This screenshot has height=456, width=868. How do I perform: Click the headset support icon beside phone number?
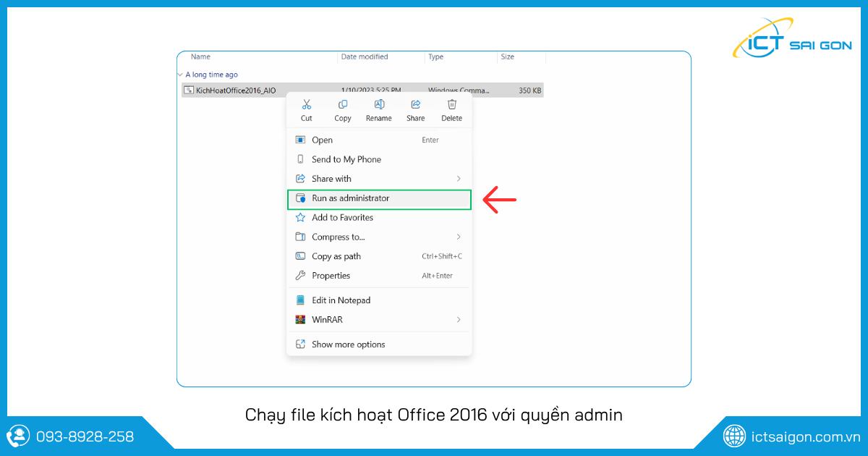point(18,436)
